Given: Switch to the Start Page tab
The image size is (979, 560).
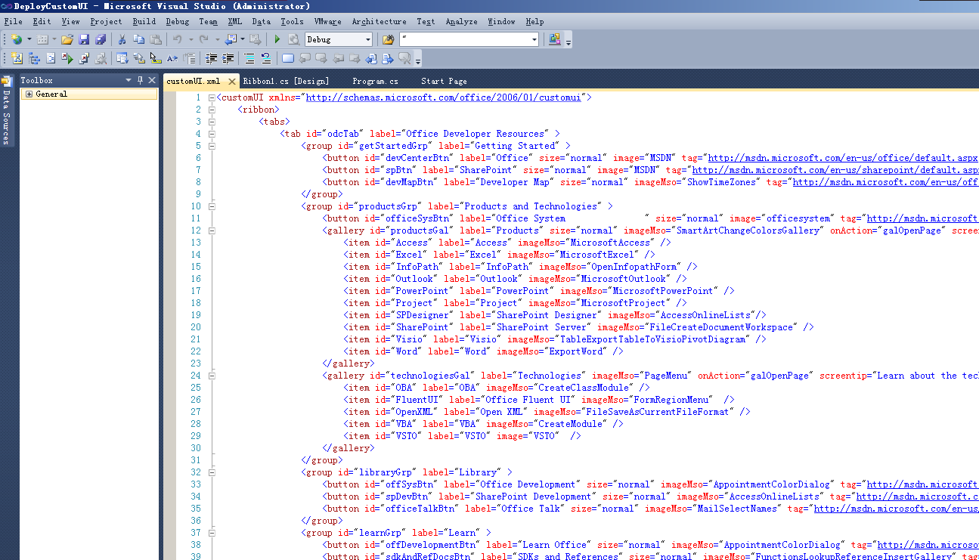Looking at the screenshot, I should [x=444, y=81].
